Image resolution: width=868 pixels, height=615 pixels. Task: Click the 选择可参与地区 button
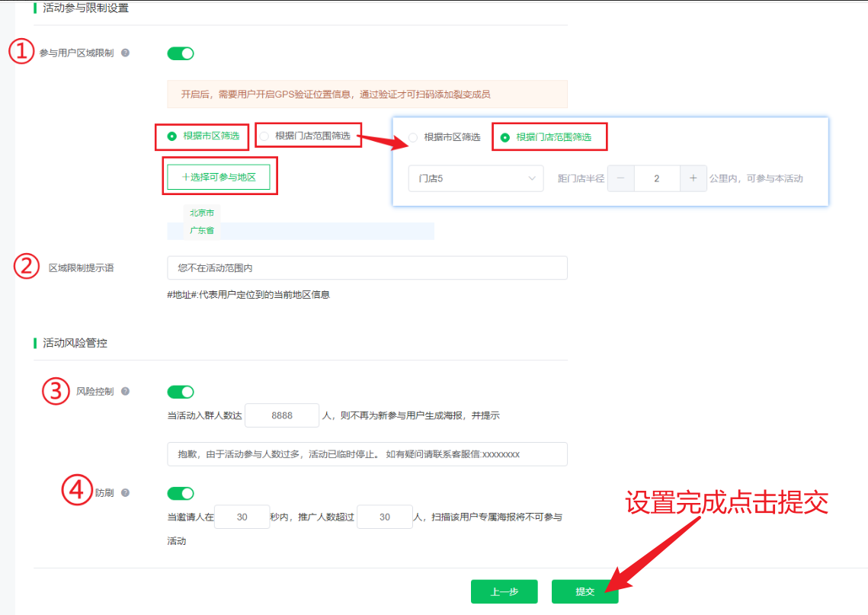(x=219, y=176)
